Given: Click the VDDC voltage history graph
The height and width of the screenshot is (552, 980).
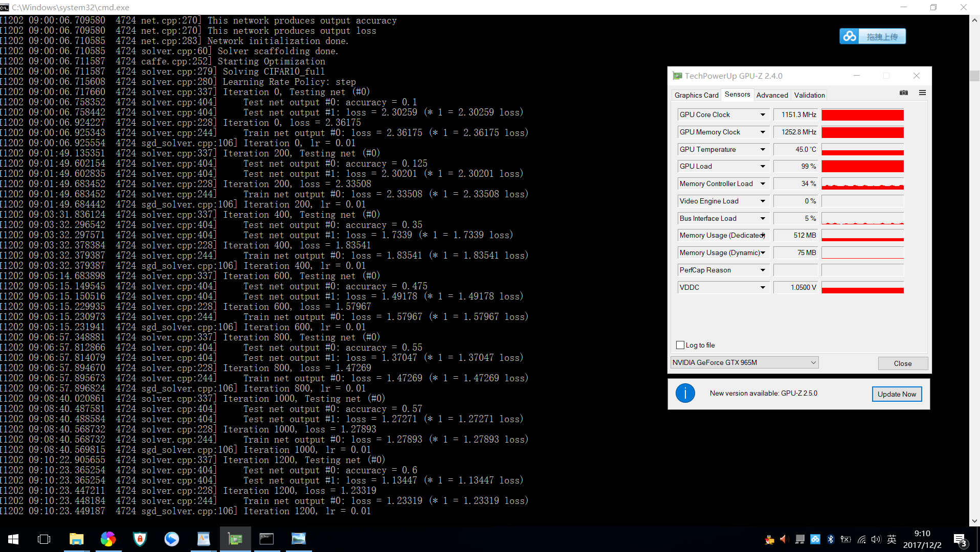Looking at the screenshot, I should [862, 288].
